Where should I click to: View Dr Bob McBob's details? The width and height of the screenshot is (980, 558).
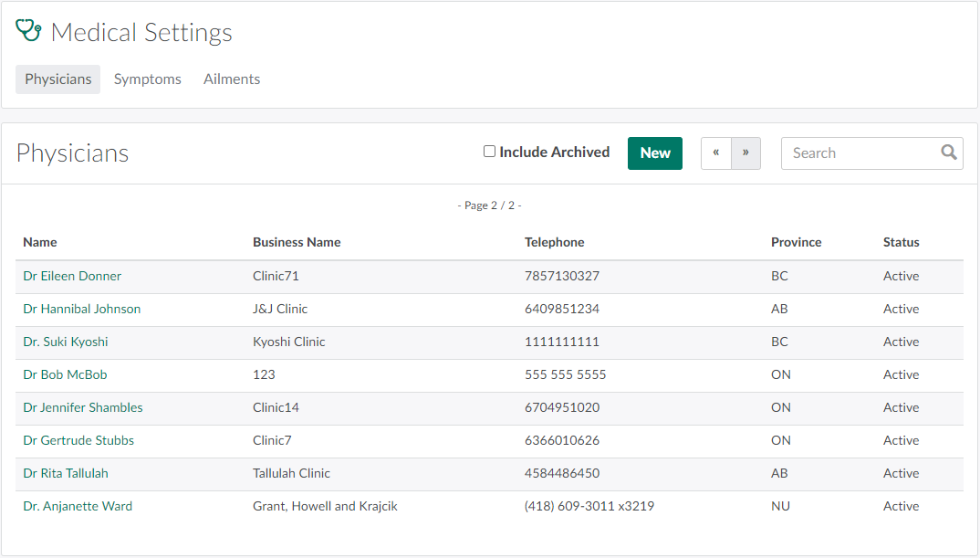click(x=65, y=374)
